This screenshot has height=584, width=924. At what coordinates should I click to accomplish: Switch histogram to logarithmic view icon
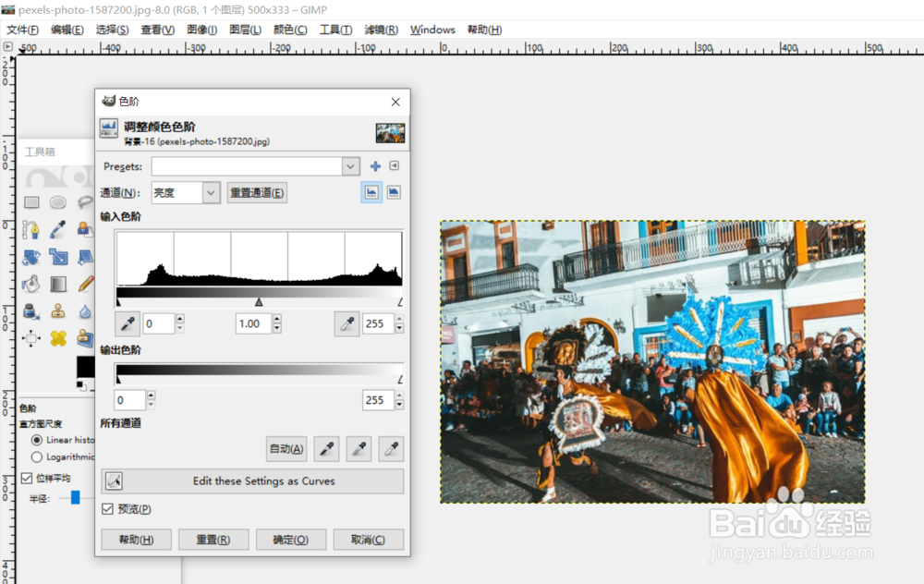[x=394, y=193]
